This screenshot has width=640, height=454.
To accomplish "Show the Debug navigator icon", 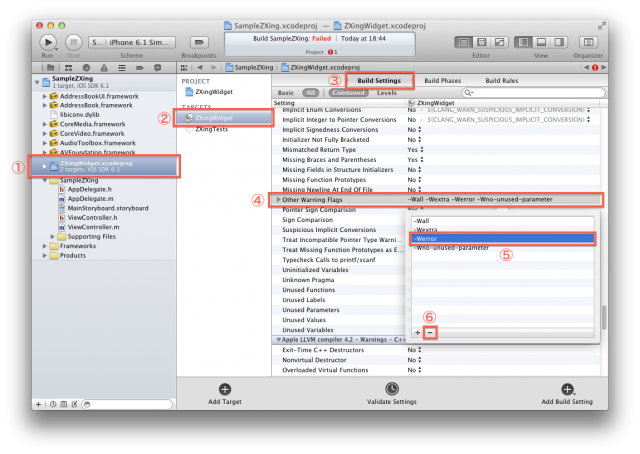I will click(122, 68).
